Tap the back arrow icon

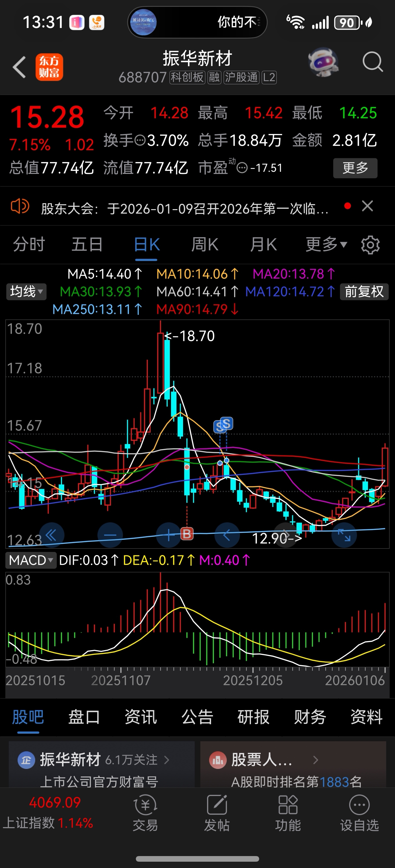19,67
